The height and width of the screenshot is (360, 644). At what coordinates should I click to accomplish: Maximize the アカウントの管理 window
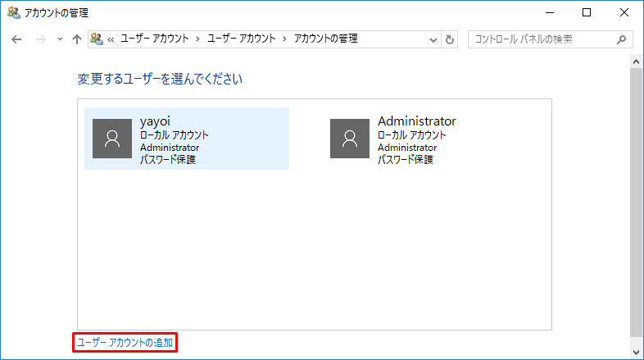click(x=587, y=13)
